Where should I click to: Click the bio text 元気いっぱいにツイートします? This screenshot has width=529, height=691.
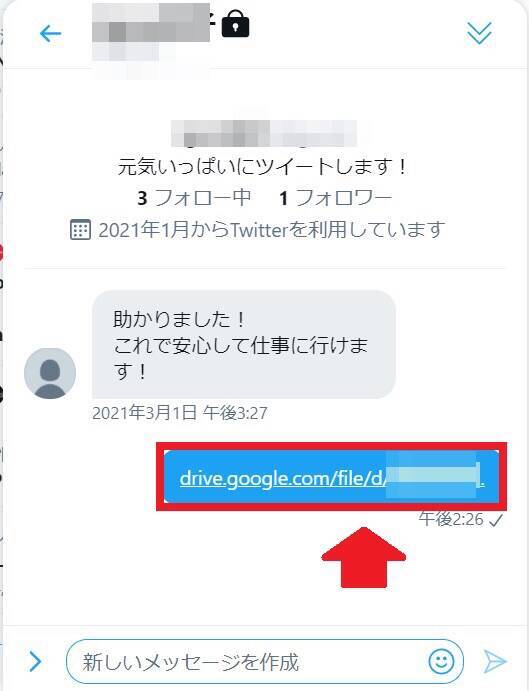[x=263, y=167]
